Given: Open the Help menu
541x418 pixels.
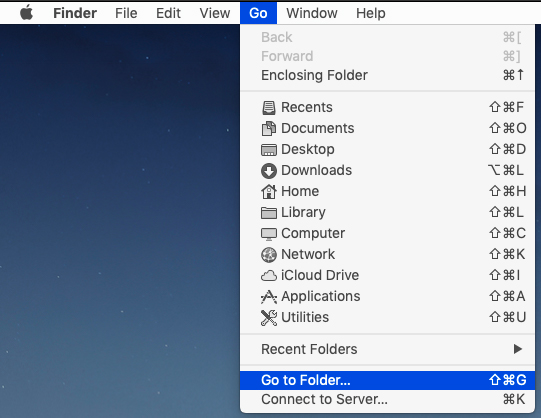Looking at the screenshot, I should pos(371,13).
